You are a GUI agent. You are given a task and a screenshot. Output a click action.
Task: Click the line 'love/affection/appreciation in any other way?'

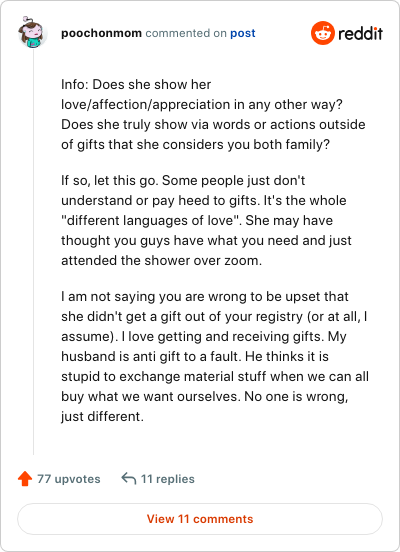pyautogui.click(x=202, y=105)
